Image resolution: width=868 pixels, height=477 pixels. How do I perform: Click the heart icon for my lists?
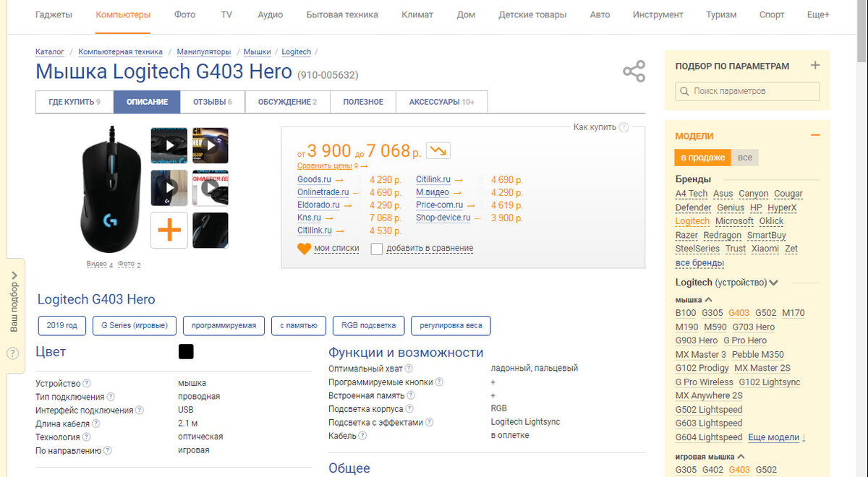point(304,248)
